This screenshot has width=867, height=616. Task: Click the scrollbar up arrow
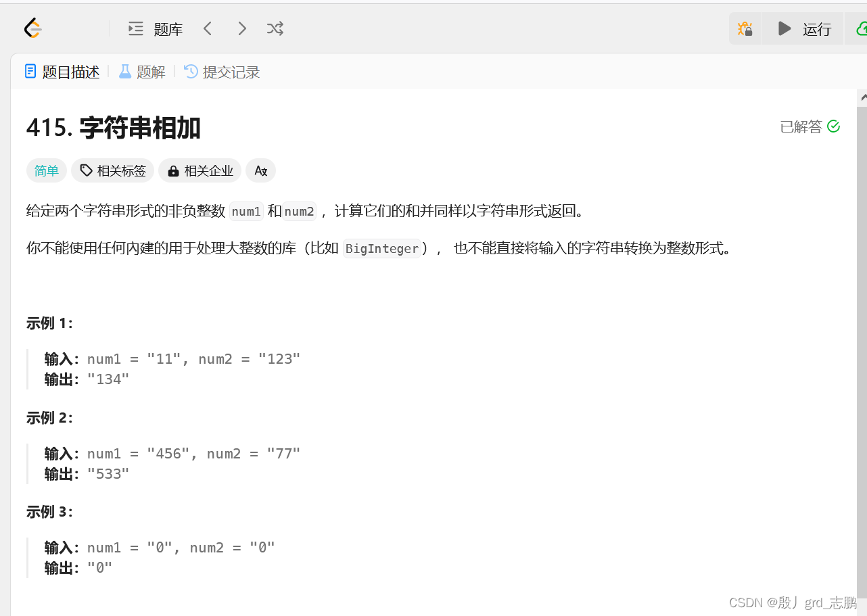click(862, 98)
